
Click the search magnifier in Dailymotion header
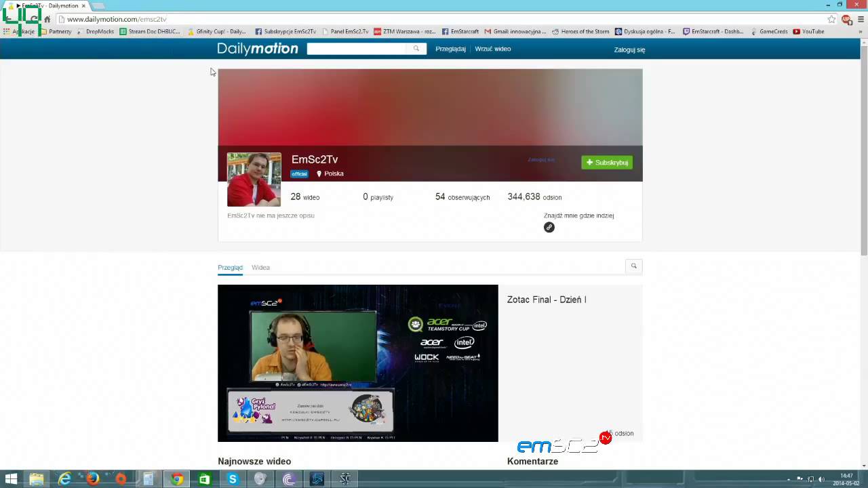pyautogui.click(x=416, y=49)
